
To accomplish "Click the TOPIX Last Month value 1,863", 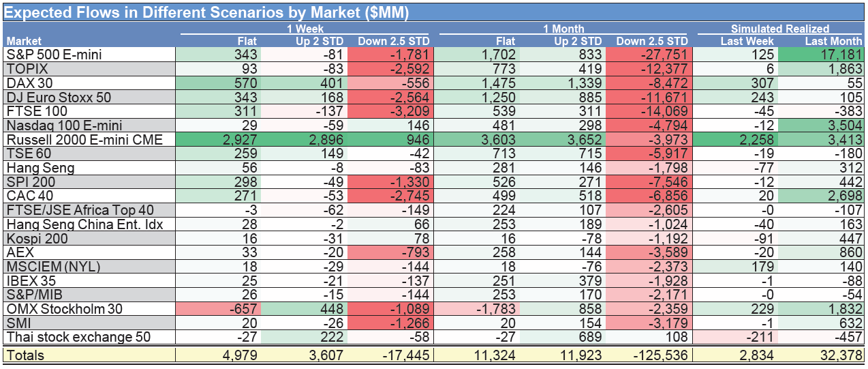I will pyautogui.click(x=844, y=69).
